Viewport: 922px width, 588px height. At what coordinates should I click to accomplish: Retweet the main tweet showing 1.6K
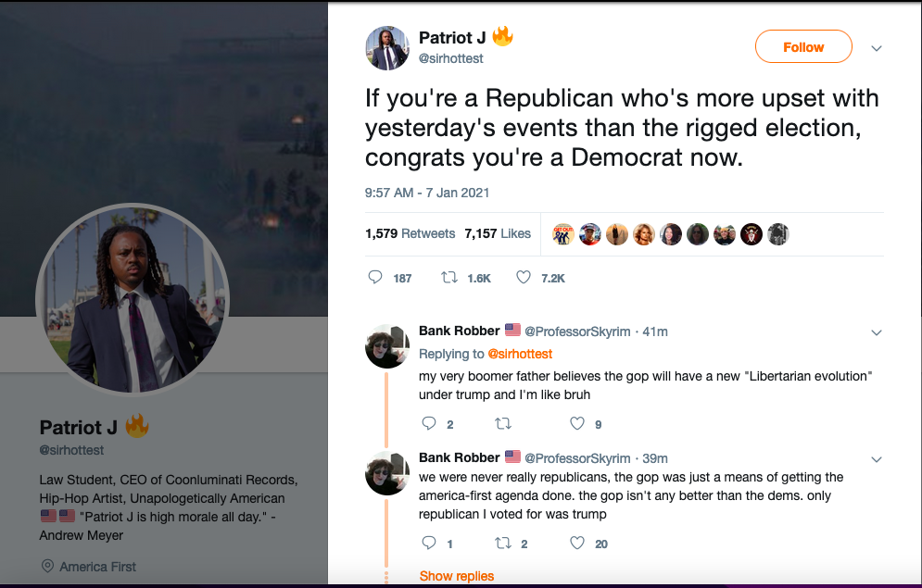click(x=450, y=278)
